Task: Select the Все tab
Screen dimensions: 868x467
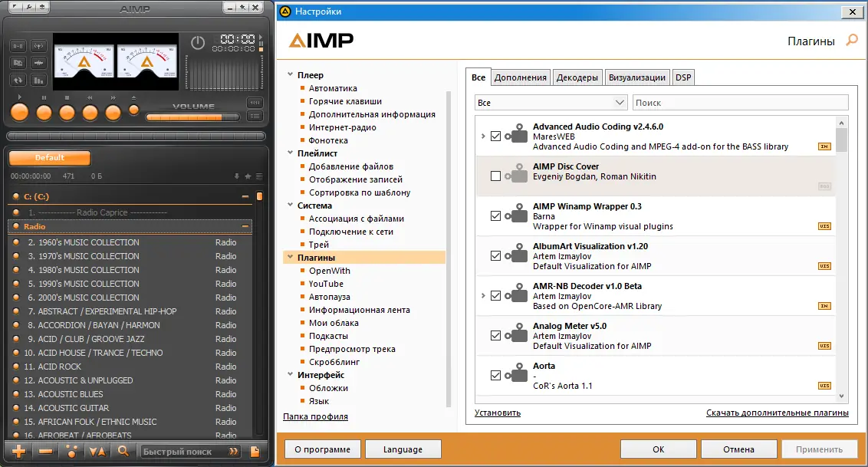Action: click(x=478, y=77)
